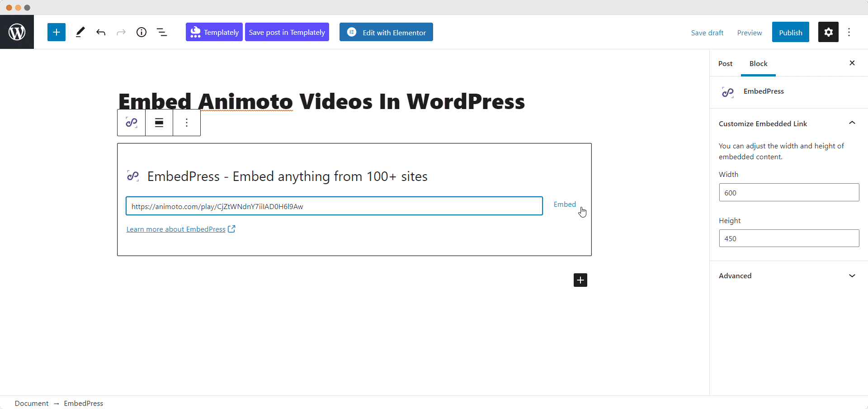Open the WordPress logo menu
The height and width of the screenshot is (409, 868).
click(x=17, y=32)
